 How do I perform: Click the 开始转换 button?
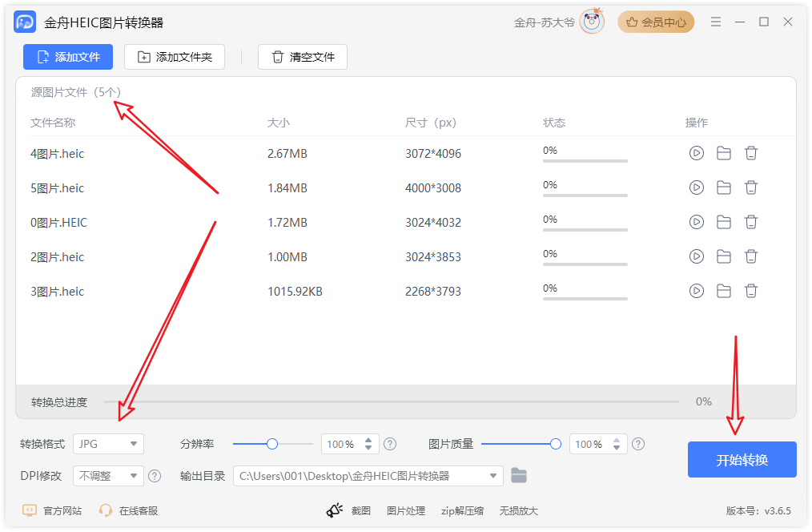(742, 460)
